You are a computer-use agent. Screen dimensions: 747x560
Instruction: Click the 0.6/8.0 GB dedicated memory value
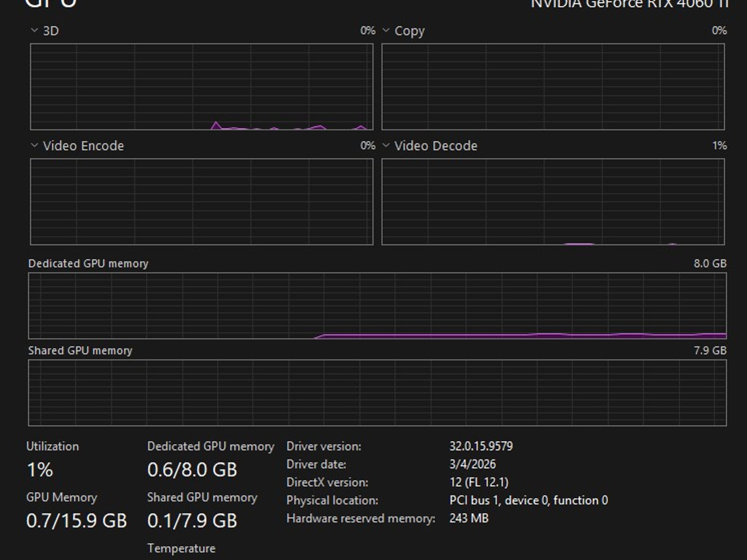pos(192,470)
